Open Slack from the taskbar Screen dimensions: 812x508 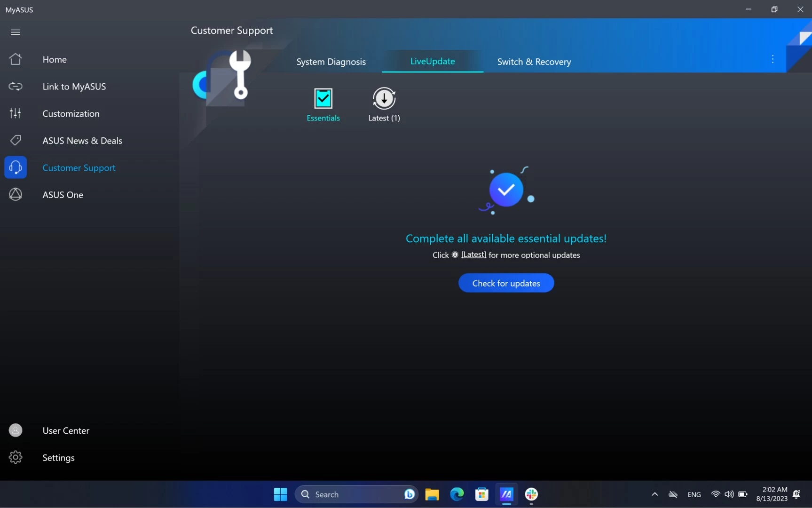(x=531, y=494)
